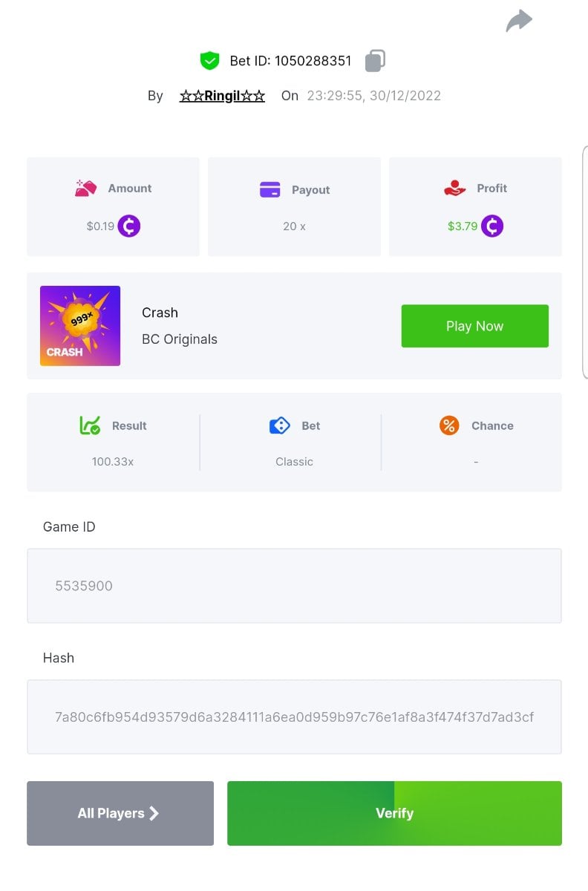Click the Amount money bag icon
The height and width of the screenshot is (891, 588).
(86, 189)
